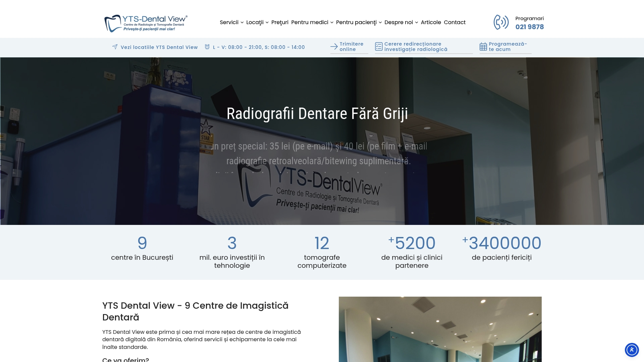The width and height of the screenshot is (644, 362).
Task: Expand the Locații dropdown menu
Action: tap(257, 22)
